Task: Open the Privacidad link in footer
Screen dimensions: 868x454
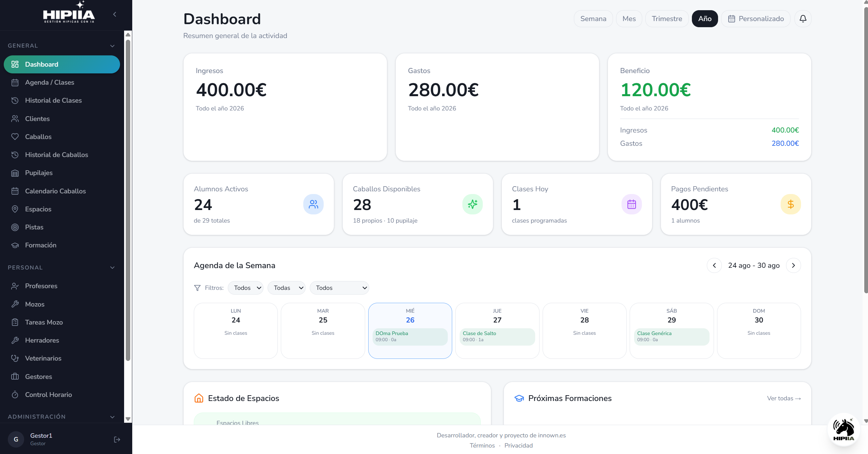Action: (518, 446)
